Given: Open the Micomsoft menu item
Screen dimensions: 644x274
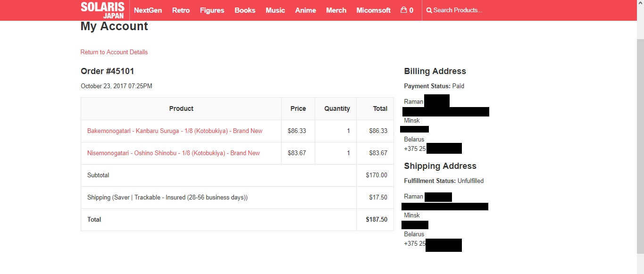Looking at the screenshot, I should [x=373, y=10].
